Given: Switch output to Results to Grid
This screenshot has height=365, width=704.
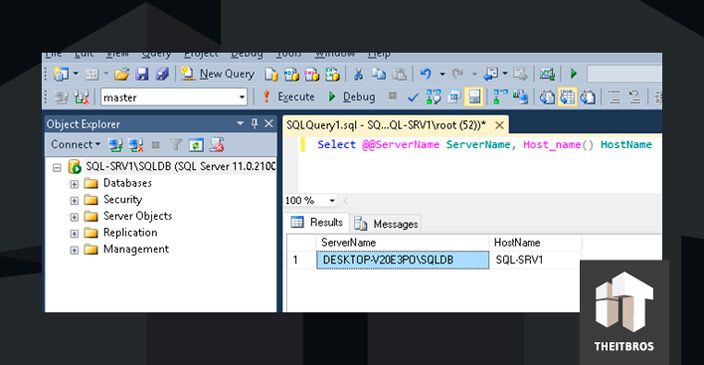Looking at the screenshot, I should click(x=567, y=97).
